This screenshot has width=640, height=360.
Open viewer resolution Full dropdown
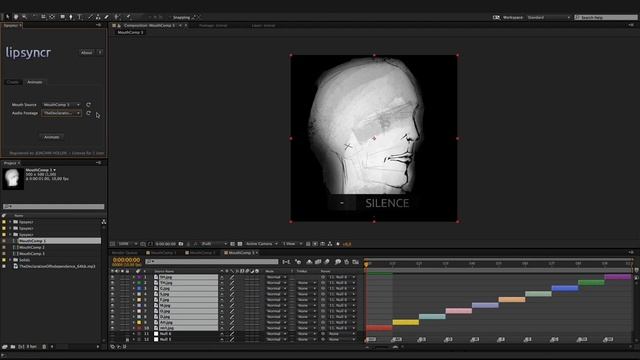[214, 244]
